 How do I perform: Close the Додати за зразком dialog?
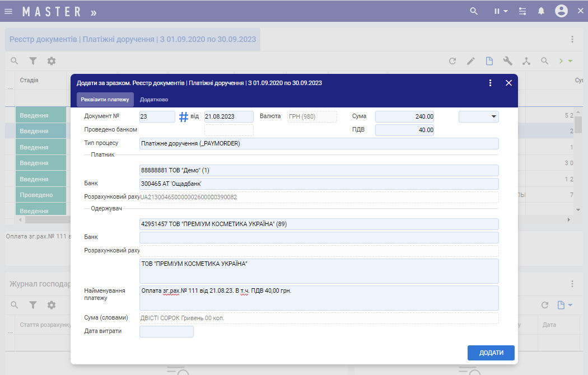(508, 83)
